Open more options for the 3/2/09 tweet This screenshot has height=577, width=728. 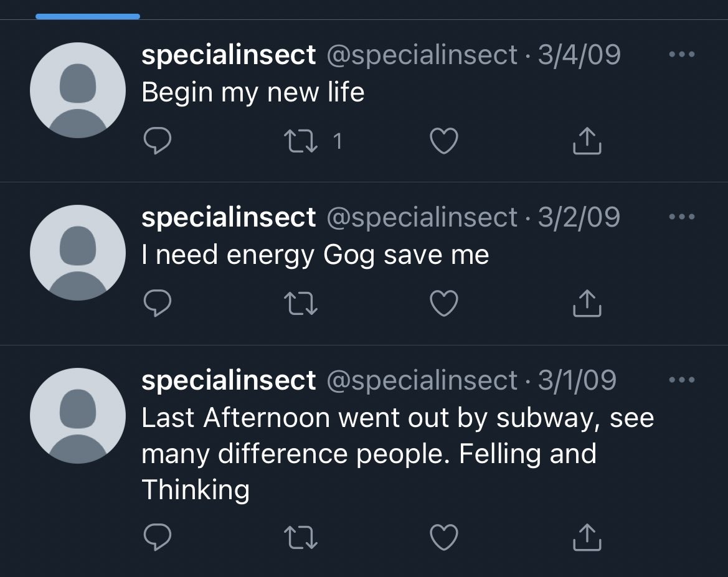681,217
